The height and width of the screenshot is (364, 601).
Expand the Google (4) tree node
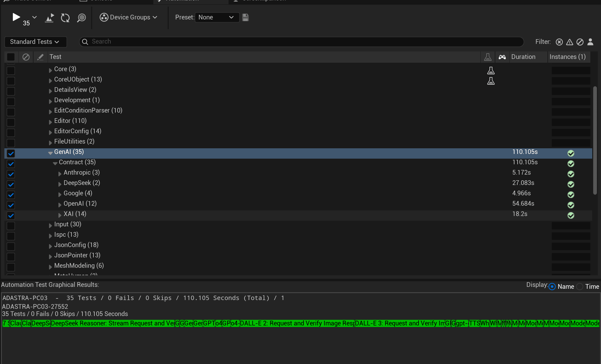(x=60, y=194)
